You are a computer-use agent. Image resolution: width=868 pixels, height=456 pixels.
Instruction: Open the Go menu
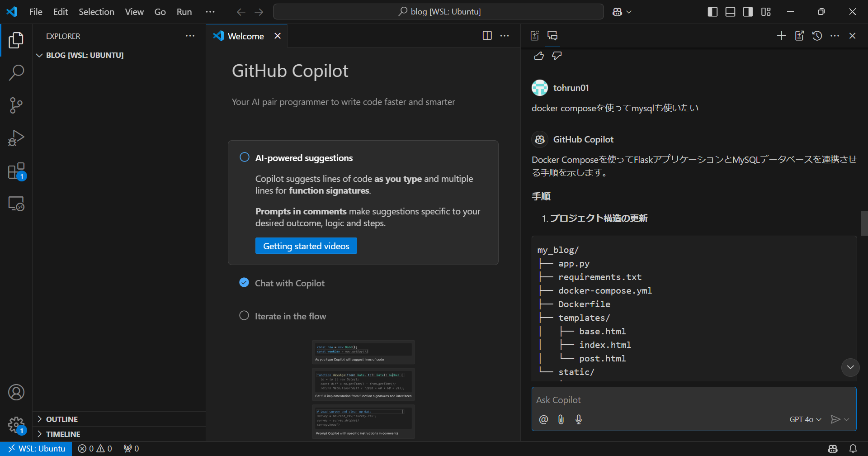point(160,12)
